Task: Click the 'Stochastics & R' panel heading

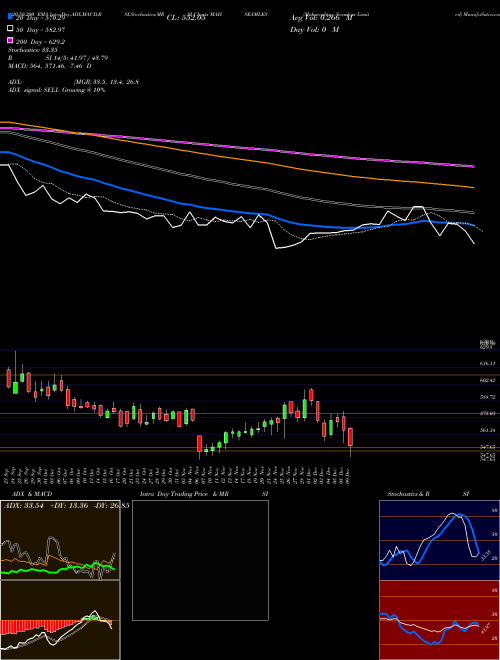Action: tap(409, 494)
